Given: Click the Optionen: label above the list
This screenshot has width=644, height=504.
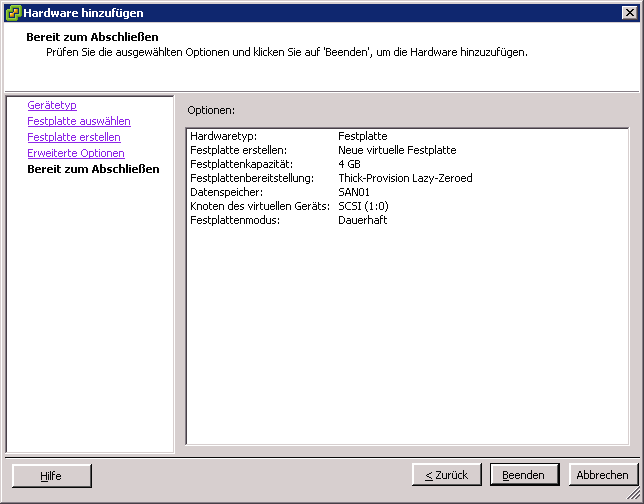Looking at the screenshot, I should tap(211, 109).
